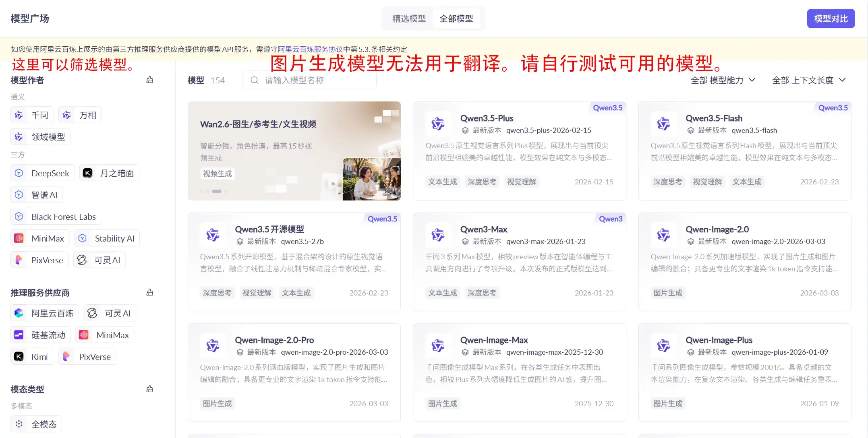The height and width of the screenshot is (438, 868).
Task: Click 文本生成 tag on Qwen3-Max card
Action: click(x=443, y=293)
